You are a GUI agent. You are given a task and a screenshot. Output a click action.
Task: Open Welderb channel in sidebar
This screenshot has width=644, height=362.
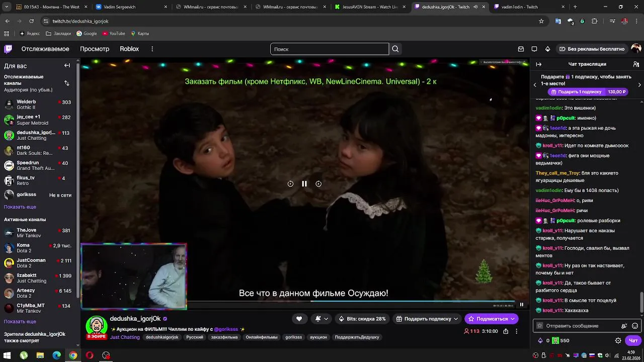click(x=39, y=105)
